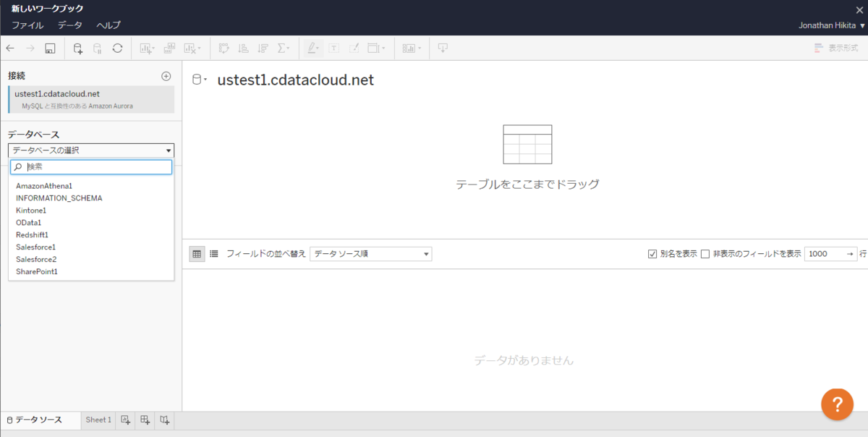Pause automatic updates
868x437 pixels.
96,48
